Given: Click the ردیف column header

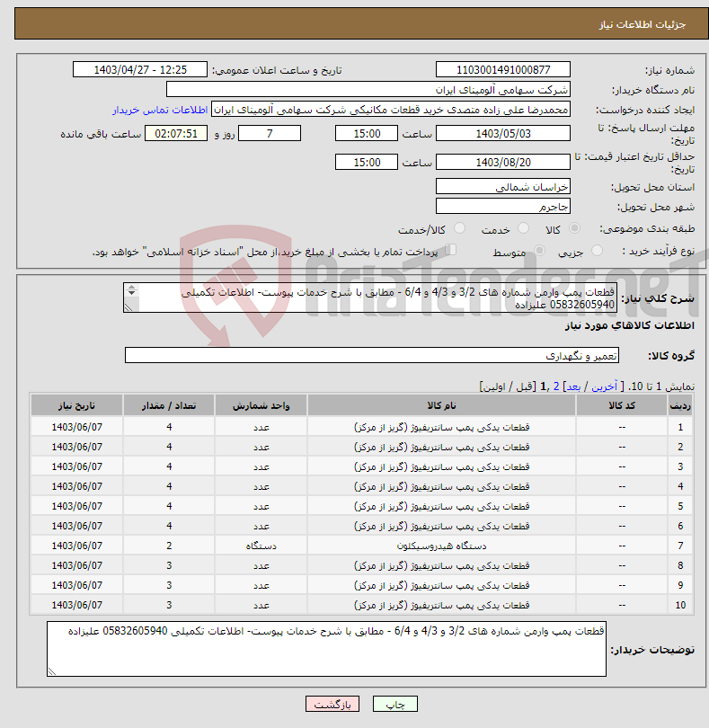Looking at the screenshot, I should point(680,405).
